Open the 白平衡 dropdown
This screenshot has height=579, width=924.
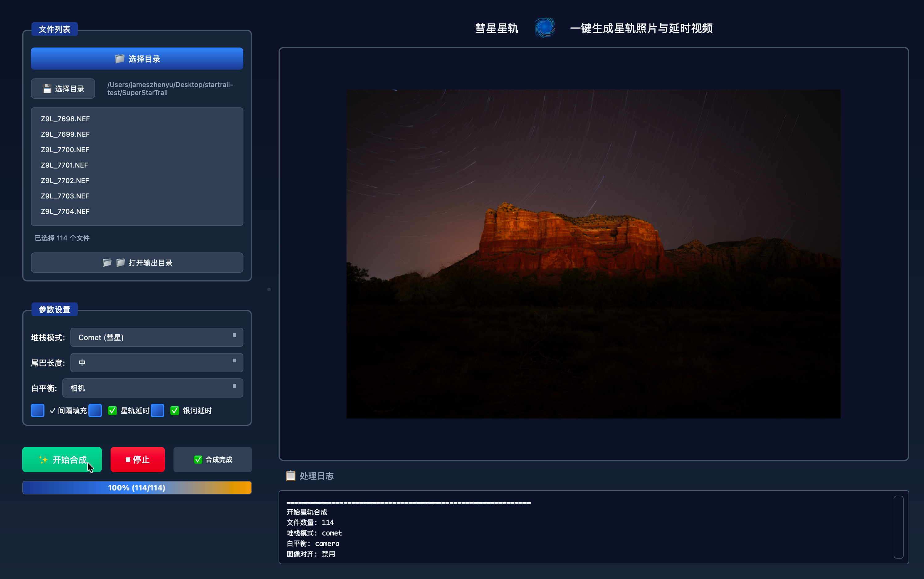tap(153, 388)
